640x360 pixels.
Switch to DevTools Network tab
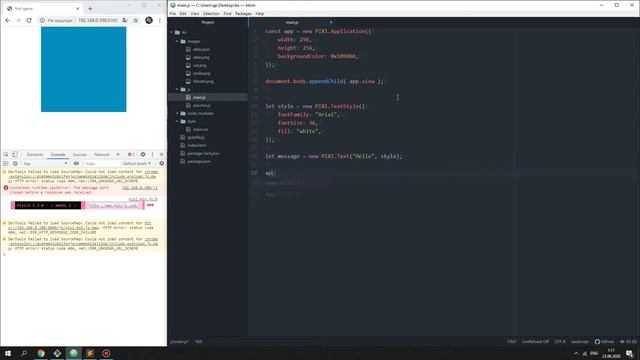pyautogui.click(x=102, y=155)
